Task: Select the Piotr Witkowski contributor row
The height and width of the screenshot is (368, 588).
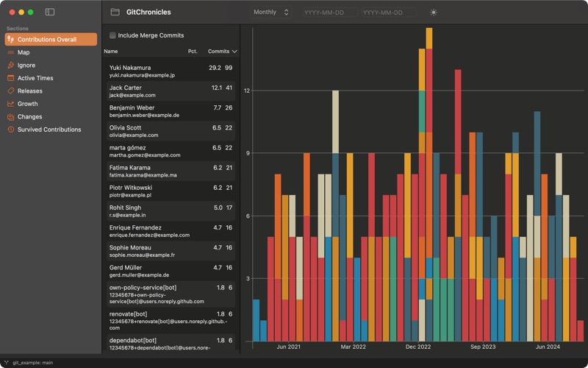Action: click(x=171, y=191)
